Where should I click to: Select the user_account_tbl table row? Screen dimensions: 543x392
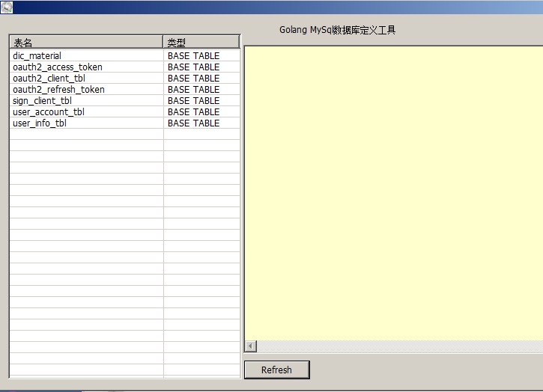48,112
